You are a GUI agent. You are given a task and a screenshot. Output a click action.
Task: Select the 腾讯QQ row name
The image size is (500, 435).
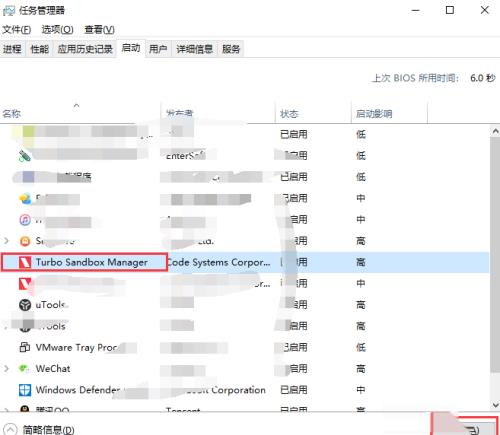(53, 409)
